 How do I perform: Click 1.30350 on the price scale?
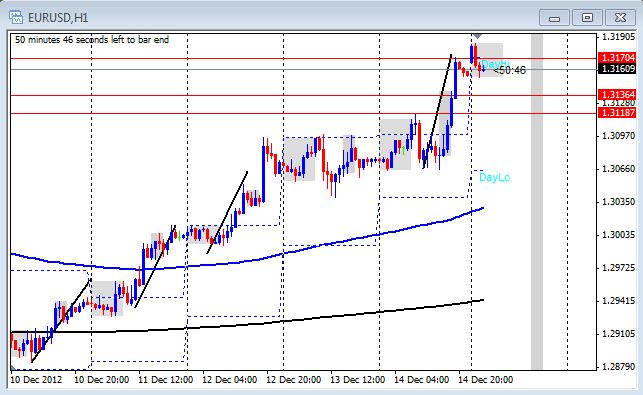tap(618, 202)
